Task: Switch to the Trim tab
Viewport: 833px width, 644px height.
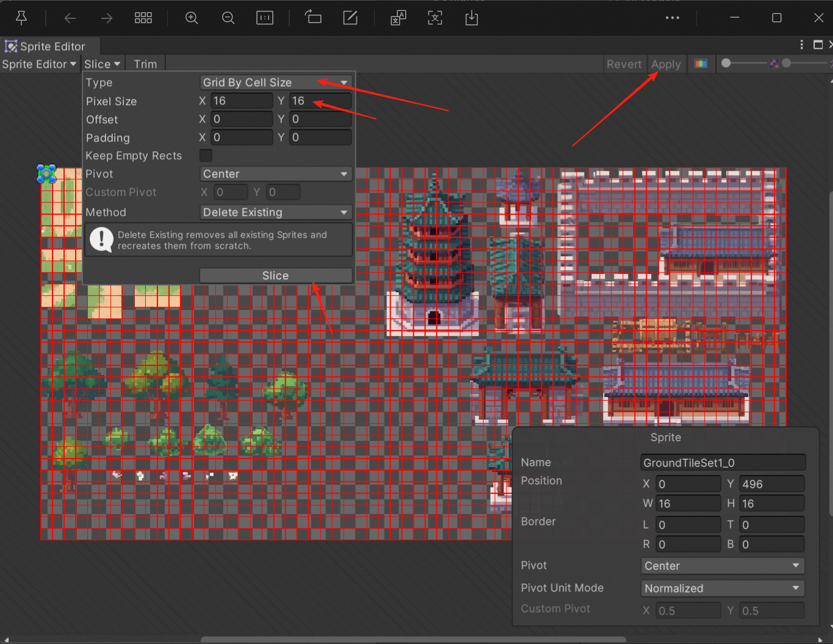Action: 145,63
